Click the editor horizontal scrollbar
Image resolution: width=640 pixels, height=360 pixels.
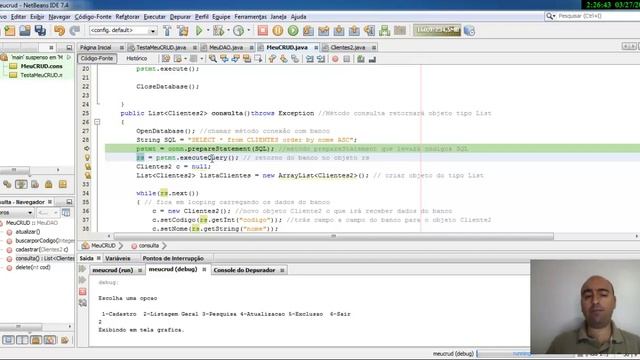[x=333, y=236]
